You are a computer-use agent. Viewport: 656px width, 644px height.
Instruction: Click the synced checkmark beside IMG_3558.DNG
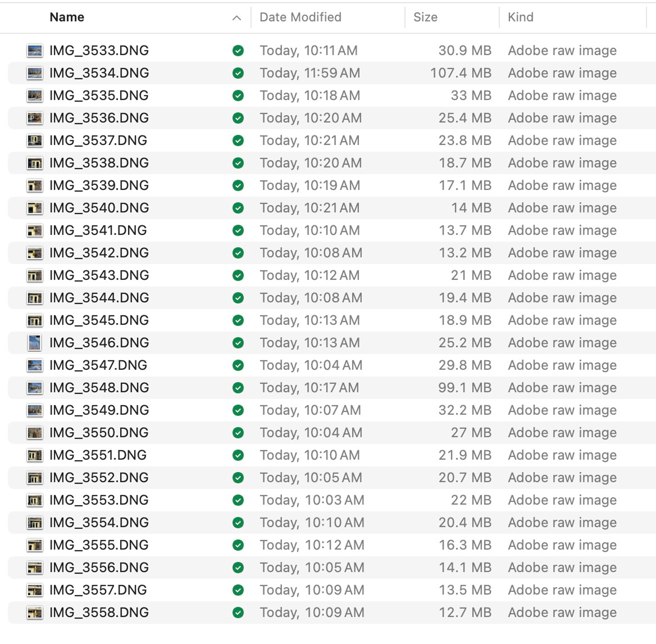pos(238,612)
